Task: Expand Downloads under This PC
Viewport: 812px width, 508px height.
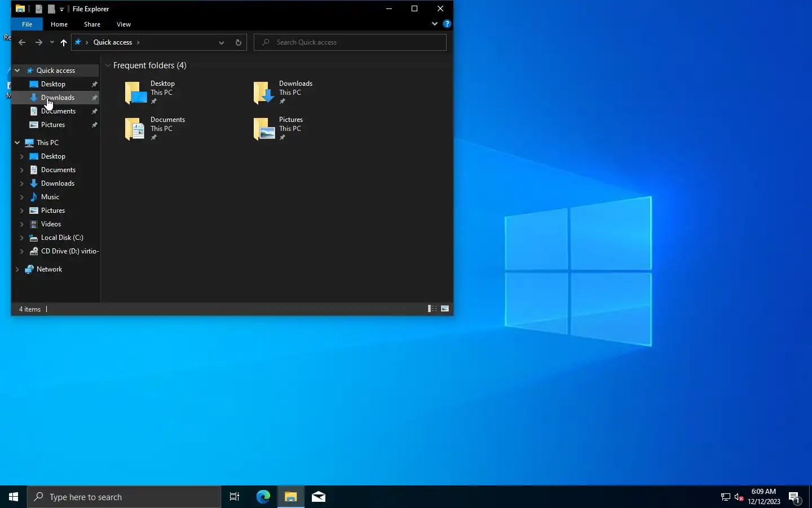Action: pos(22,183)
